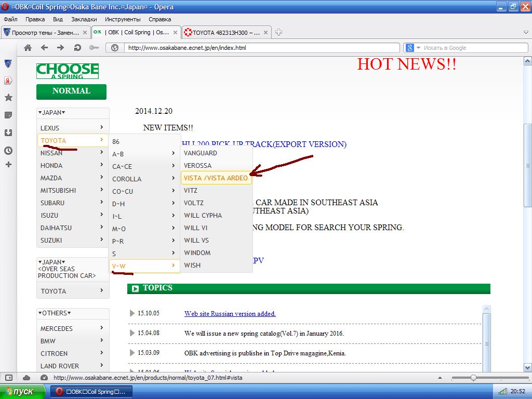Open the Закладки menu
This screenshot has width=532, height=399.
(x=84, y=19)
